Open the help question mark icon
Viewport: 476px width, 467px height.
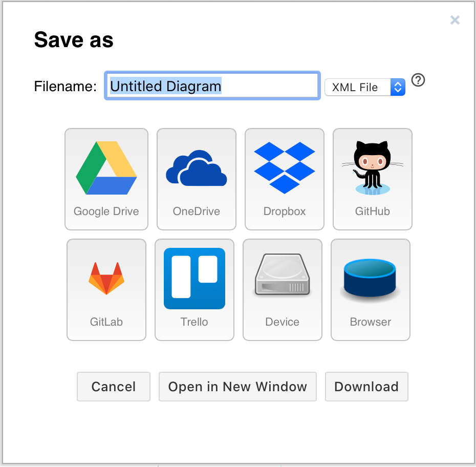tap(418, 80)
